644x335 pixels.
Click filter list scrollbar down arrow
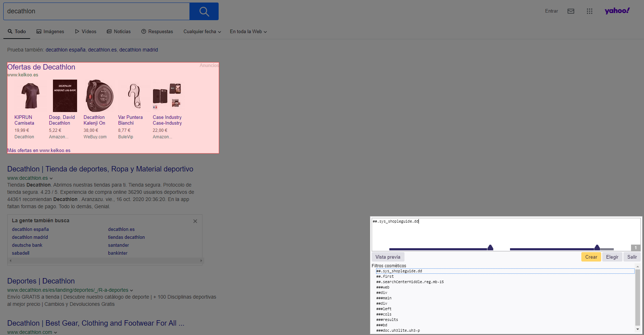point(638,329)
